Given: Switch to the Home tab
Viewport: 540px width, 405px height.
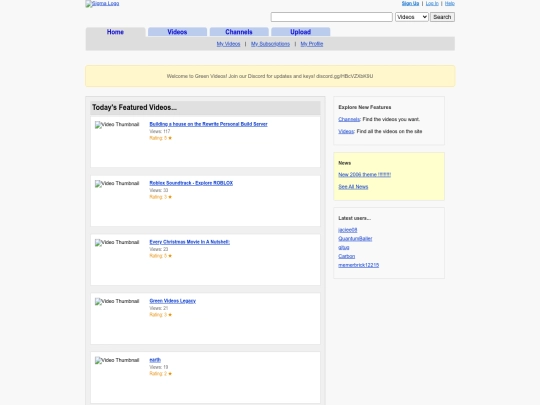Looking at the screenshot, I should tap(115, 32).
